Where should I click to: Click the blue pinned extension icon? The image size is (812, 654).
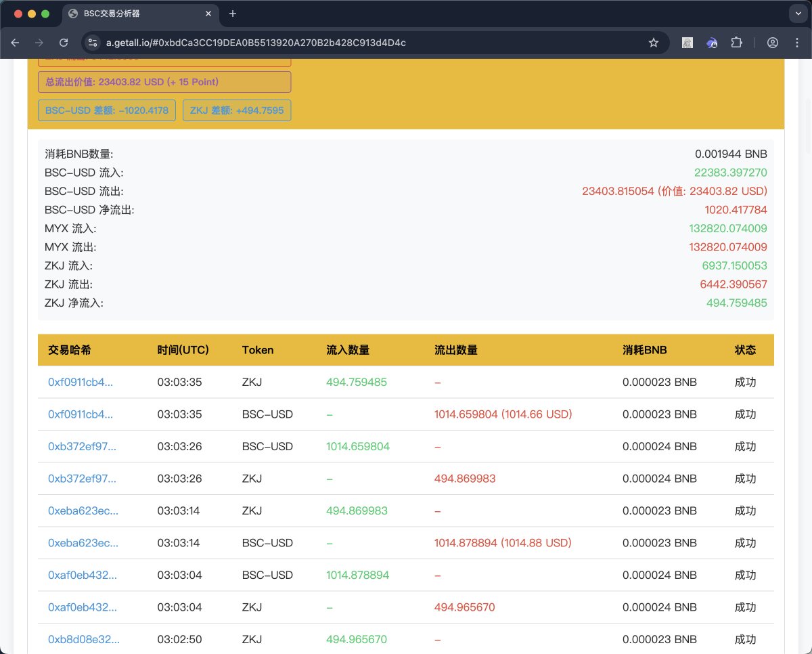click(x=712, y=43)
